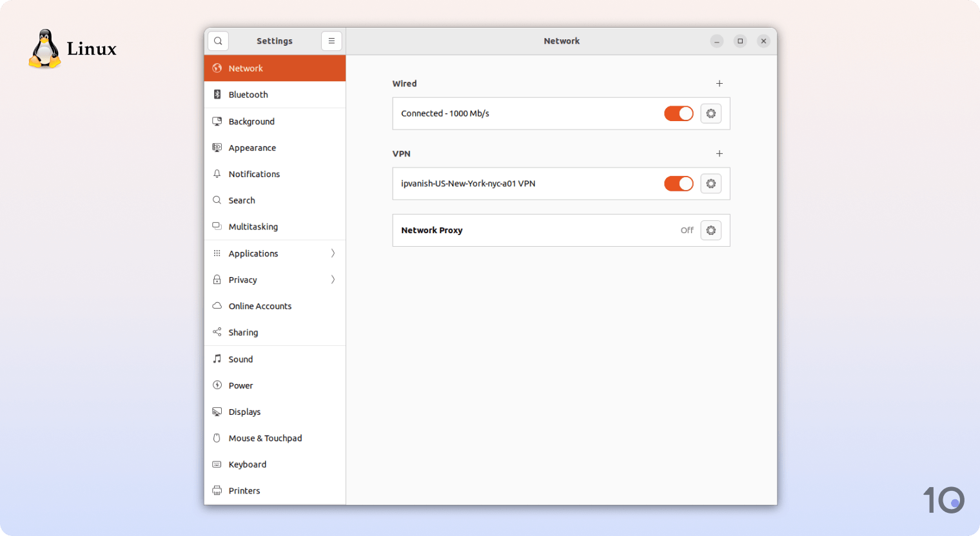Image resolution: width=980 pixels, height=536 pixels.
Task: Minimize the Settings window
Action: (x=717, y=41)
